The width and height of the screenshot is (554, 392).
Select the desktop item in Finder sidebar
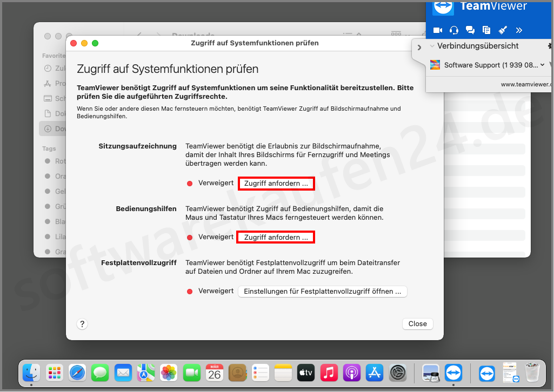pos(54,98)
